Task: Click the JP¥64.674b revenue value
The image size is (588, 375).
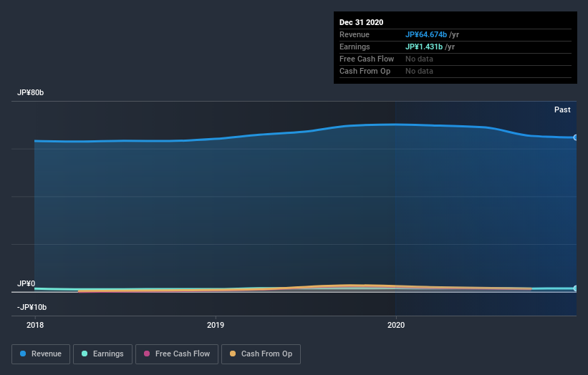Action: [x=426, y=34]
